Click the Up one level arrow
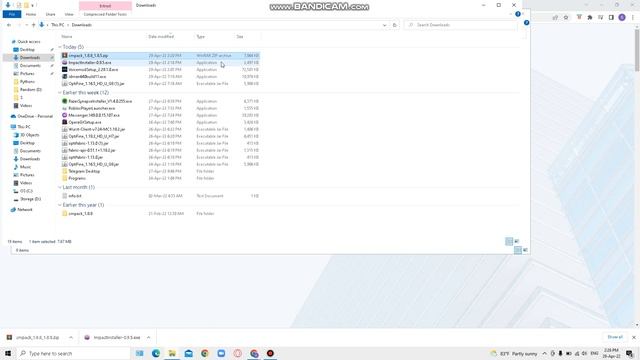This screenshot has height=360, width=640. (x=33, y=25)
